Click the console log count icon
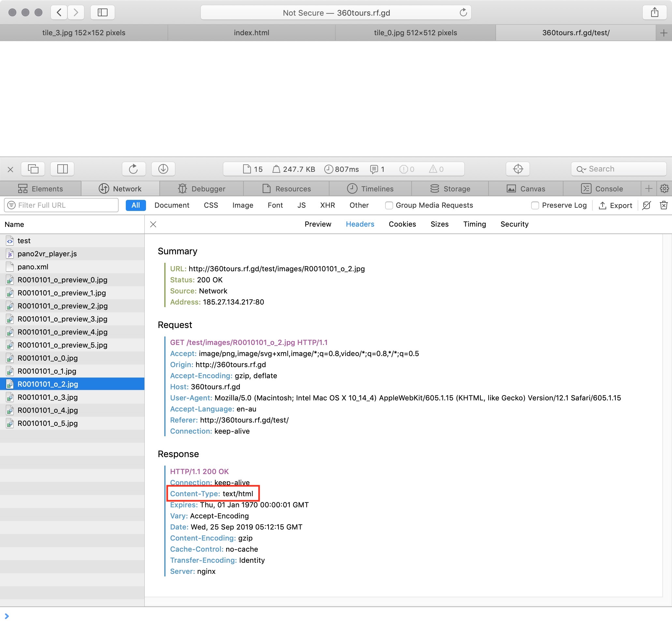 374,169
